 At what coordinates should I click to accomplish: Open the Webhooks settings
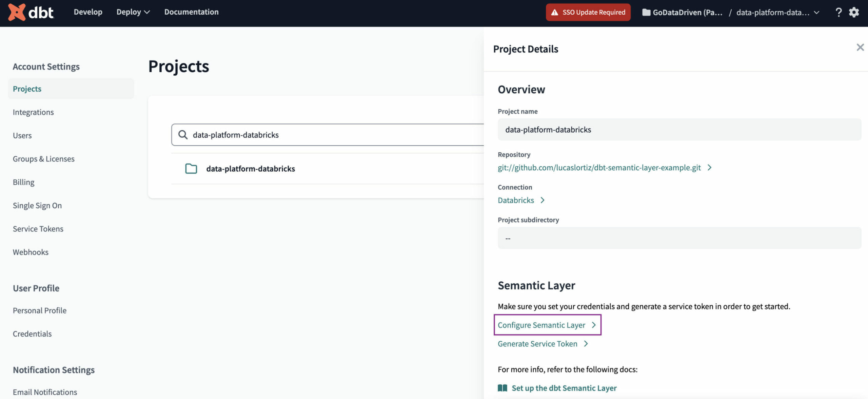(31, 252)
